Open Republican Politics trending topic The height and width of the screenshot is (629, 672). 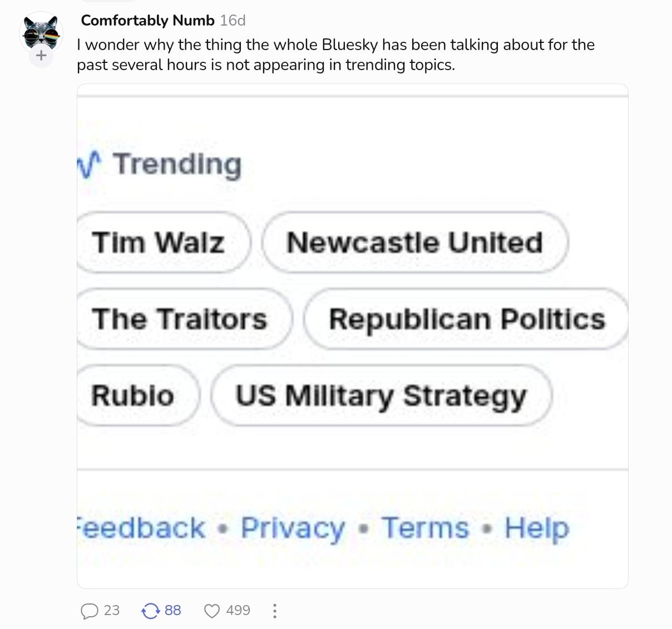click(x=466, y=319)
